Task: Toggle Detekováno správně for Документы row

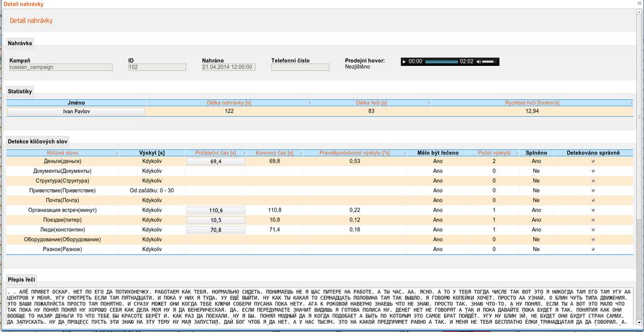Action: click(x=593, y=171)
